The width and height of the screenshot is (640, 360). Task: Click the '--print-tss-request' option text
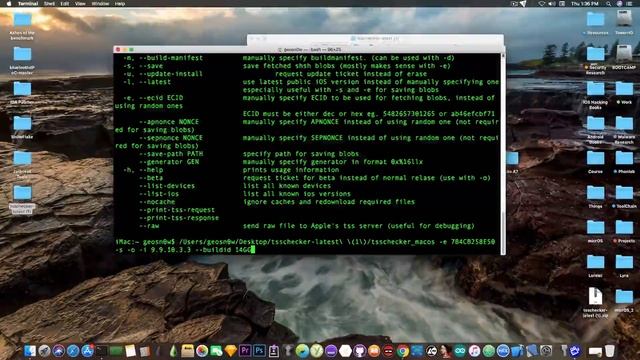[x=177, y=210]
